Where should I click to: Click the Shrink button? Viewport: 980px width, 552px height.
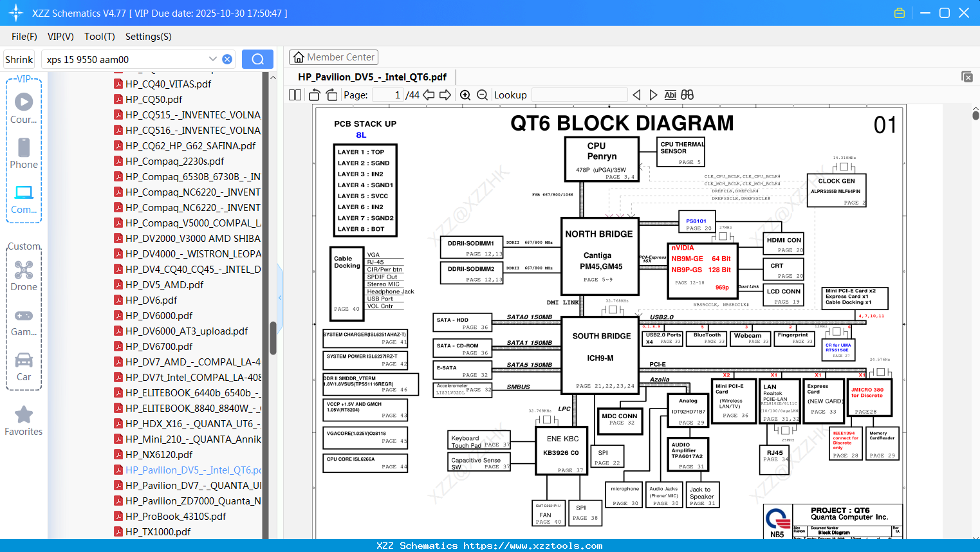point(19,59)
